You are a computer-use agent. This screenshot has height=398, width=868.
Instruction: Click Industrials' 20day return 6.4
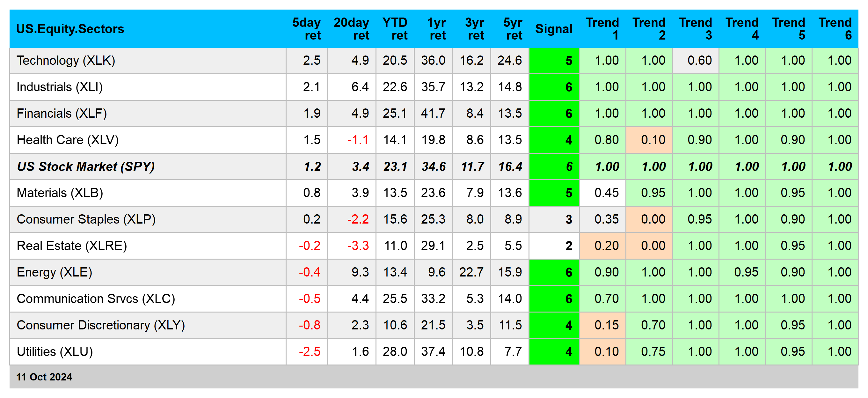click(352, 87)
